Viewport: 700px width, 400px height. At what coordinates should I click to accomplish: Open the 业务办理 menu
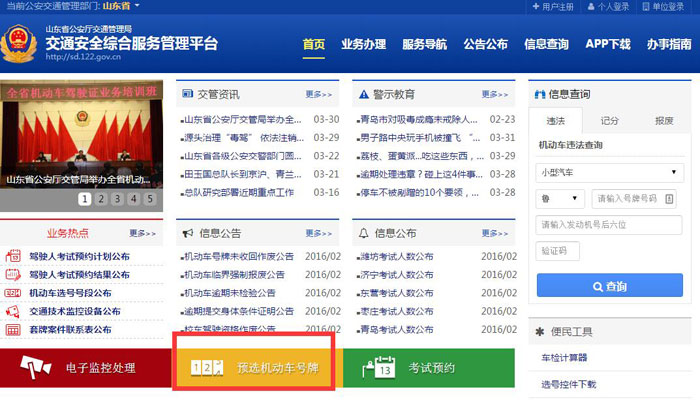(363, 44)
